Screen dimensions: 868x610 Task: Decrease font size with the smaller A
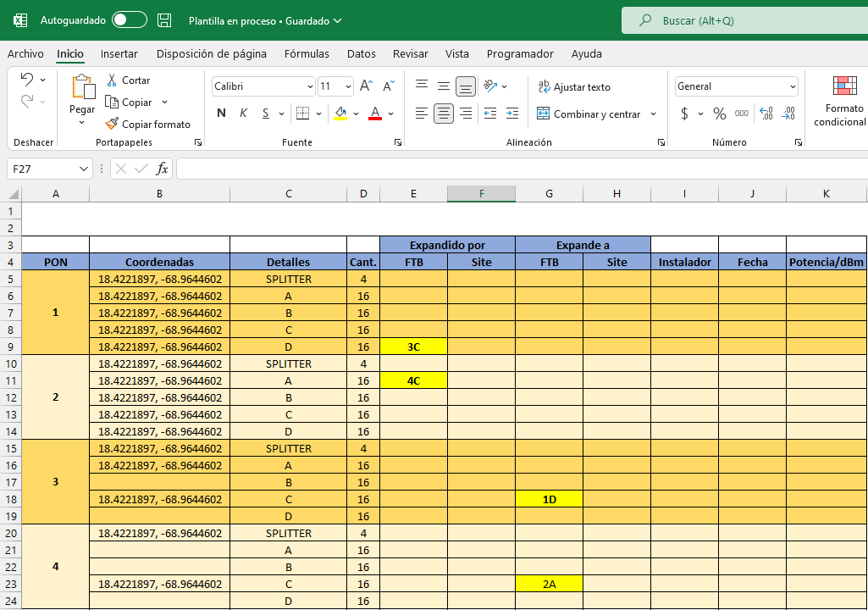point(389,86)
